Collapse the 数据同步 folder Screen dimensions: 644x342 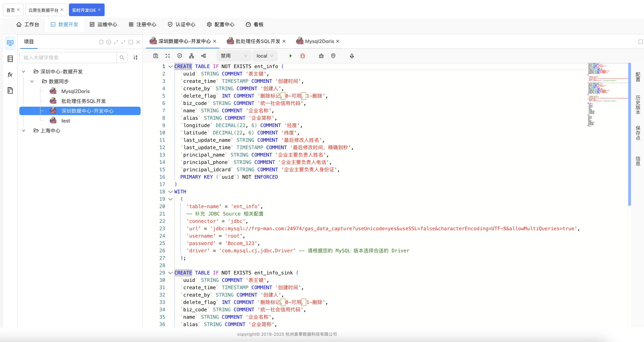[32, 81]
